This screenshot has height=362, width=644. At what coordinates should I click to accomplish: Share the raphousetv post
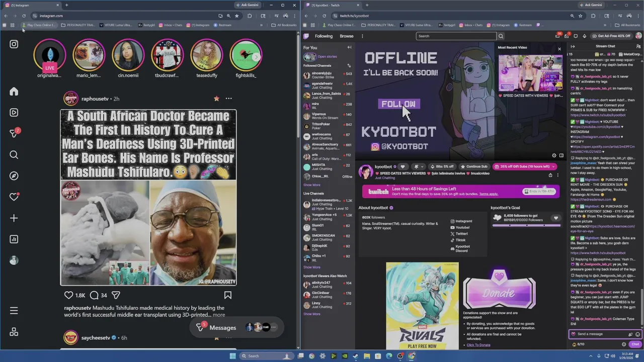(116, 295)
